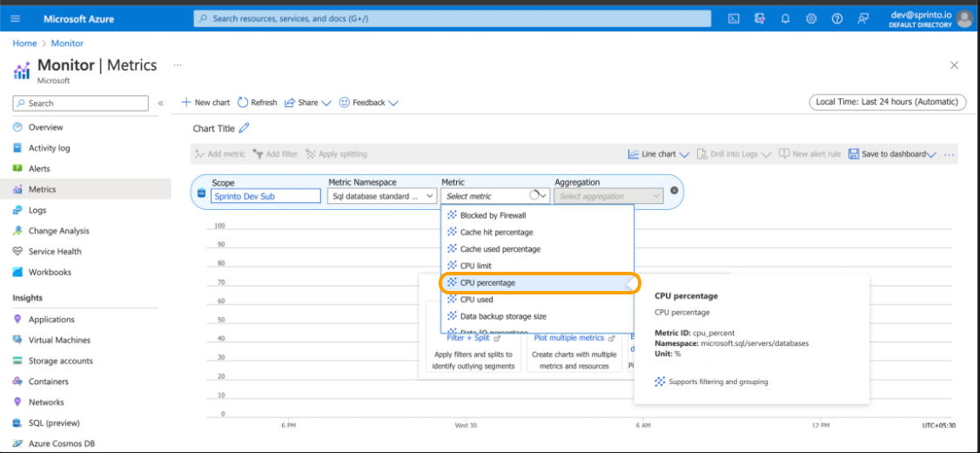Image resolution: width=980 pixels, height=453 pixels.
Task: Open Directories and subscriptions filter icon
Action: pos(760,19)
